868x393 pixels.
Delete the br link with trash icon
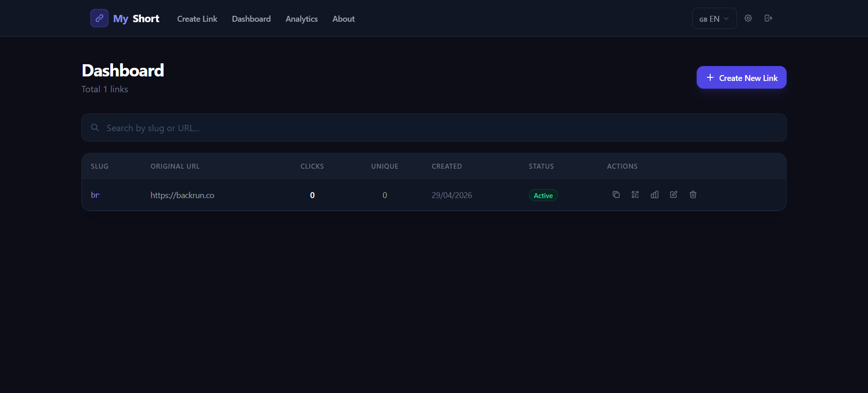pos(693,194)
